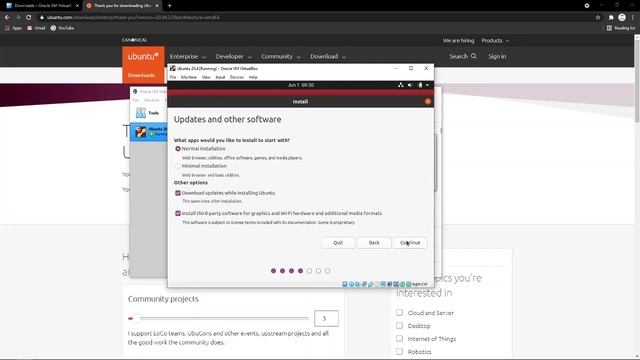Open the Reading list
The image size is (640, 360).
pos(621,28)
